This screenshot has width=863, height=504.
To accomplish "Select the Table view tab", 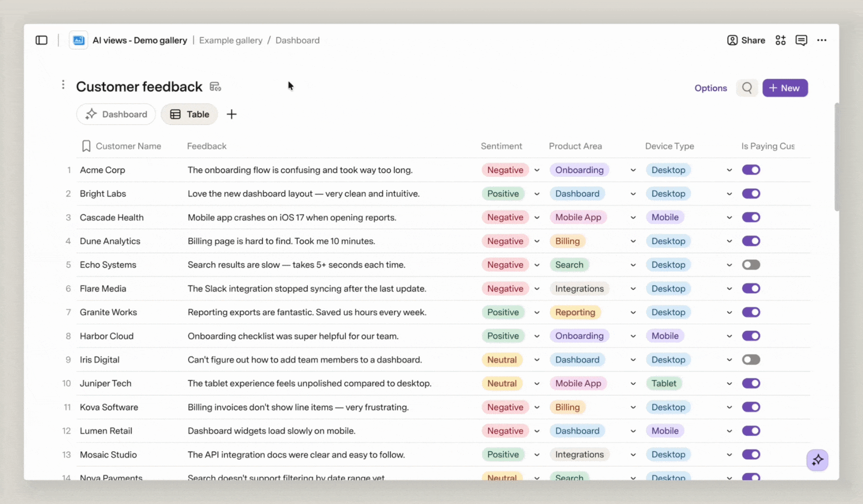I will pos(189,114).
